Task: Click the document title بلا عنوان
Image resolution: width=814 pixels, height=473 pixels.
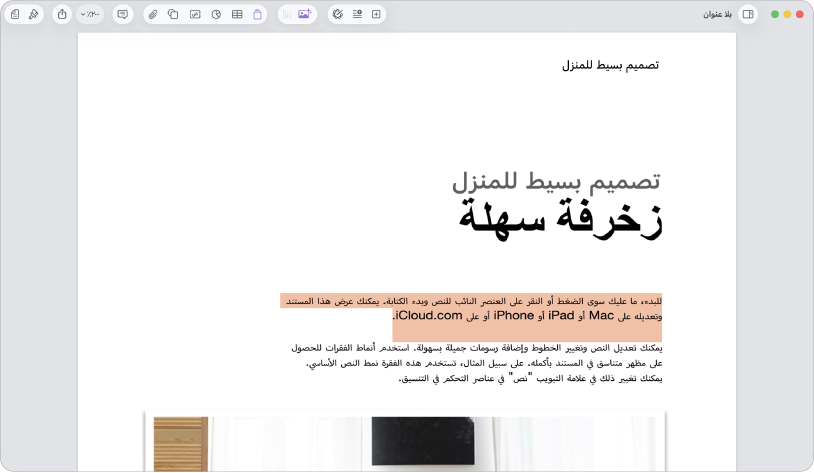Action: coord(717,15)
